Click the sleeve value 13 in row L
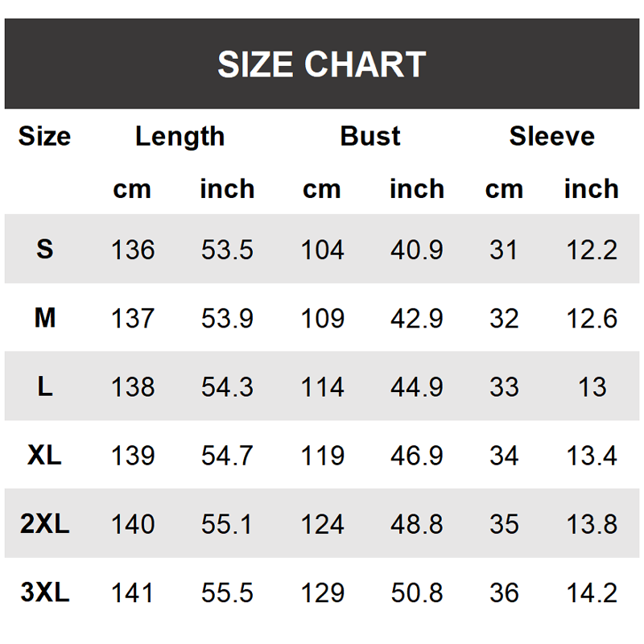This screenshot has height=644, width=644. coord(592,387)
